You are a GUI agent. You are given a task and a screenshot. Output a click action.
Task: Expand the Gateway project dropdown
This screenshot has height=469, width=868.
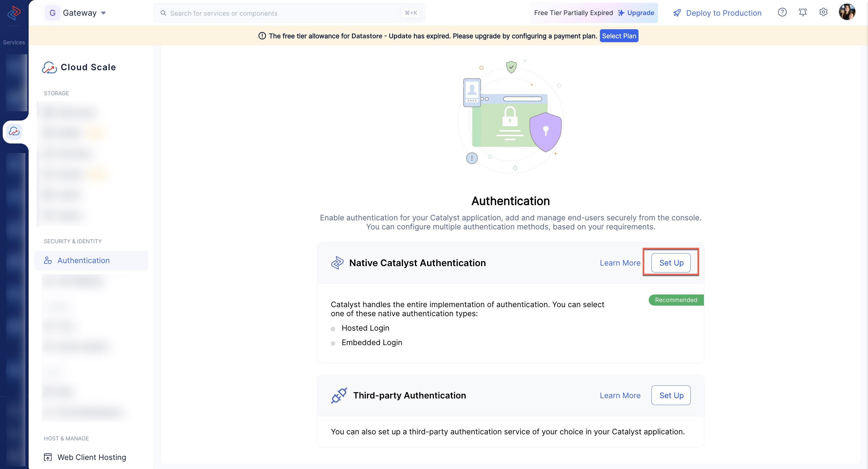[x=103, y=12]
